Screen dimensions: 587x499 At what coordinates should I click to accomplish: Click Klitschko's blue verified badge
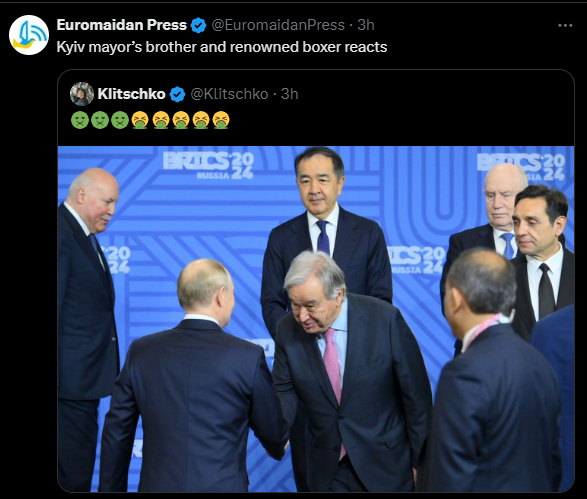pyautogui.click(x=177, y=94)
